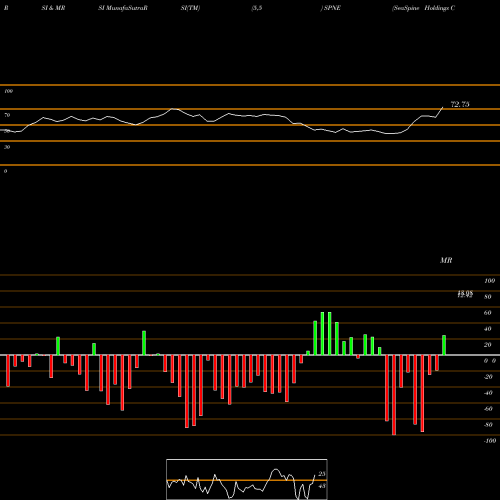This screenshot has width=500, height=500.
Task: Click the 'SeaSpine Holdings C' company name
Action: (423, 8)
